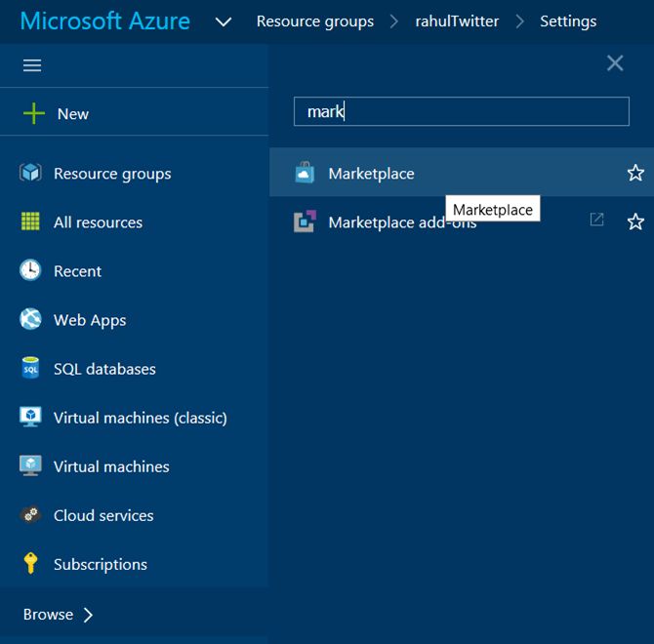
Task: Click the Web Apps globe icon
Action: click(x=30, y=319)
